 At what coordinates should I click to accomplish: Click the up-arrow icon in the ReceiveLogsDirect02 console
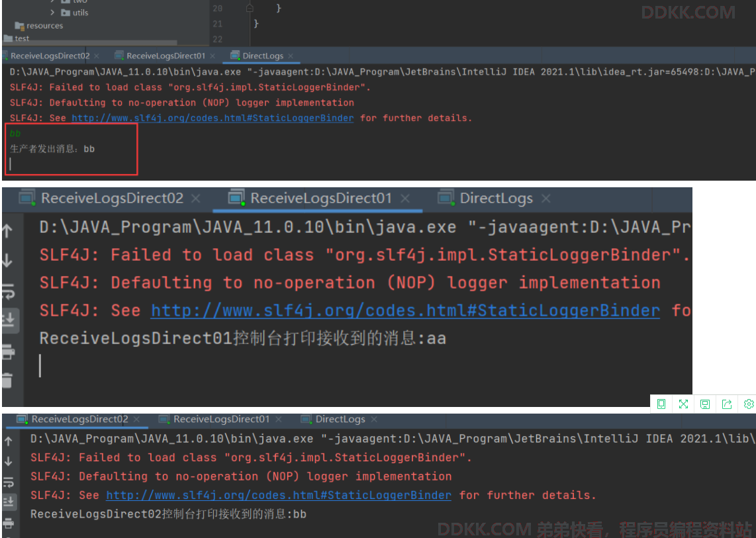click(x=8, y=441)
